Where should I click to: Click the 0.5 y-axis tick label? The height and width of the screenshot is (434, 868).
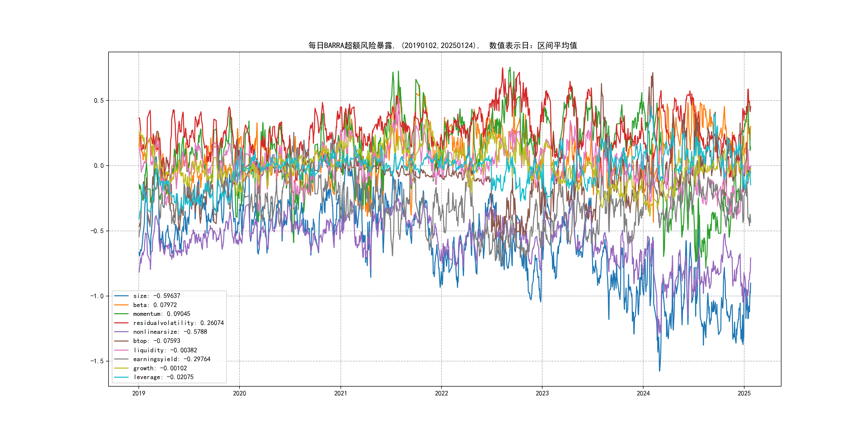pyautogui.click(x=99, y=100)
